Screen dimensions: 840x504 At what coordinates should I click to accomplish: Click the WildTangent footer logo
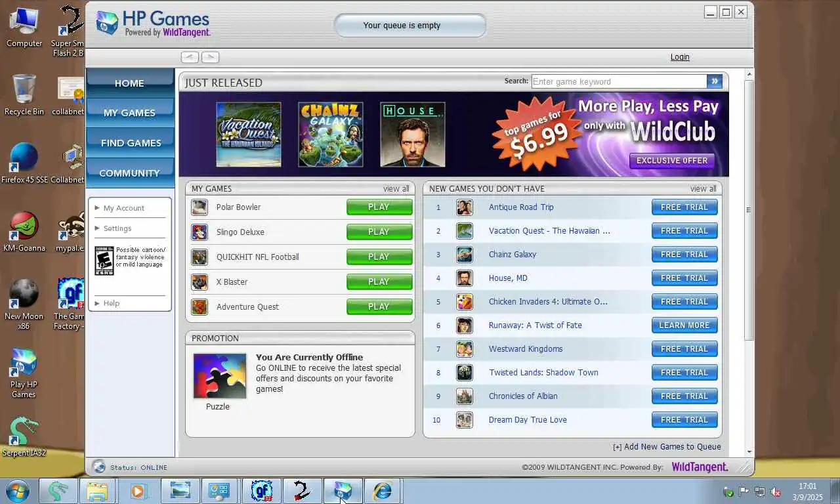pos(700,467)
